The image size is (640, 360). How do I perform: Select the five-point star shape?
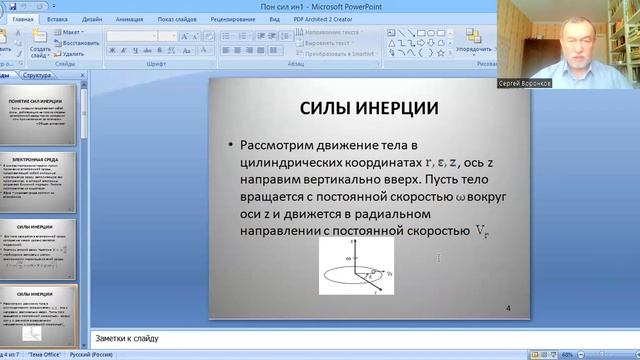click(441, 53)
